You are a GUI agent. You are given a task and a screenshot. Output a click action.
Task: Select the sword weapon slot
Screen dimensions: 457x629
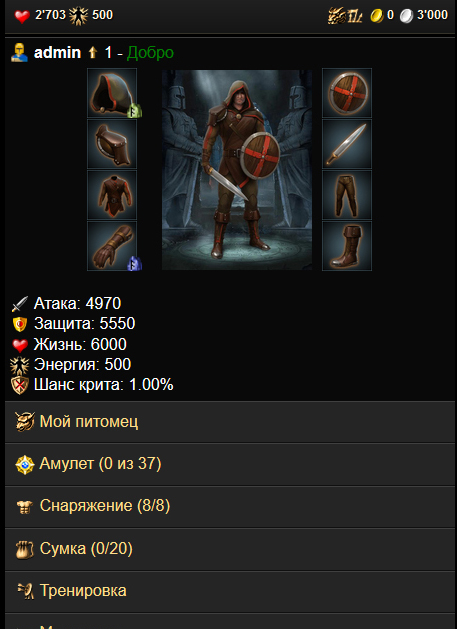tap(347, 144)
